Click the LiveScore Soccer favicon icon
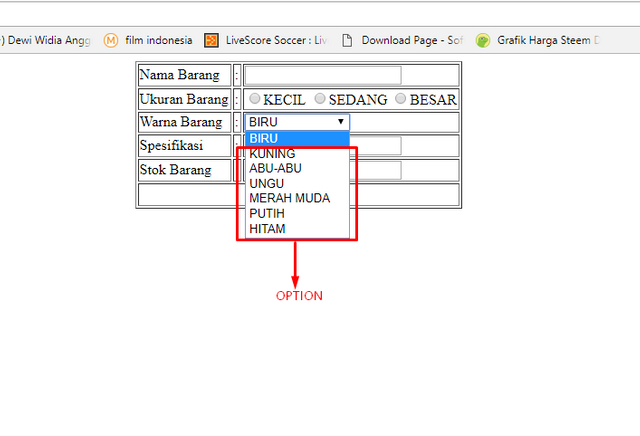The image size is (640, 436). [211, 40]
